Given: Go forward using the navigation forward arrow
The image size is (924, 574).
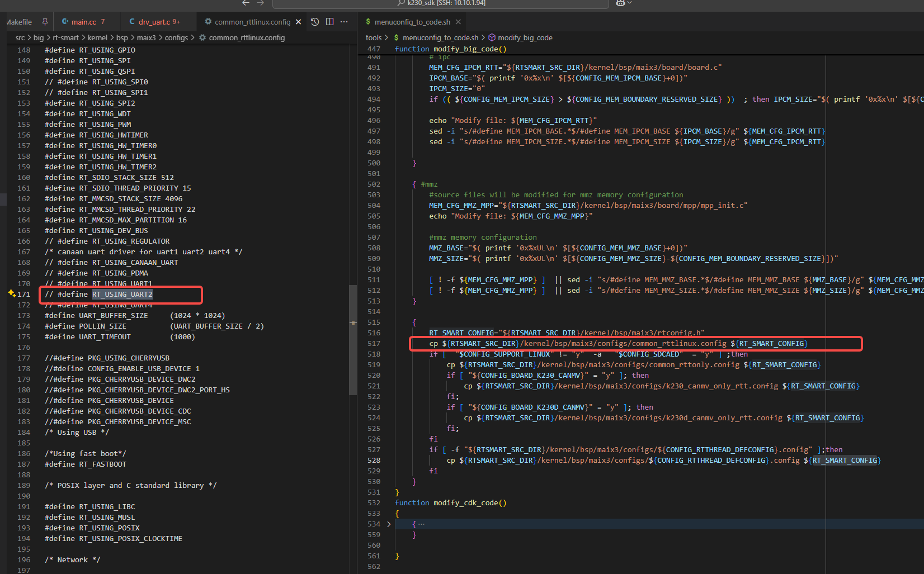Looking at the screenshot, I should click(x=260, y=3).
